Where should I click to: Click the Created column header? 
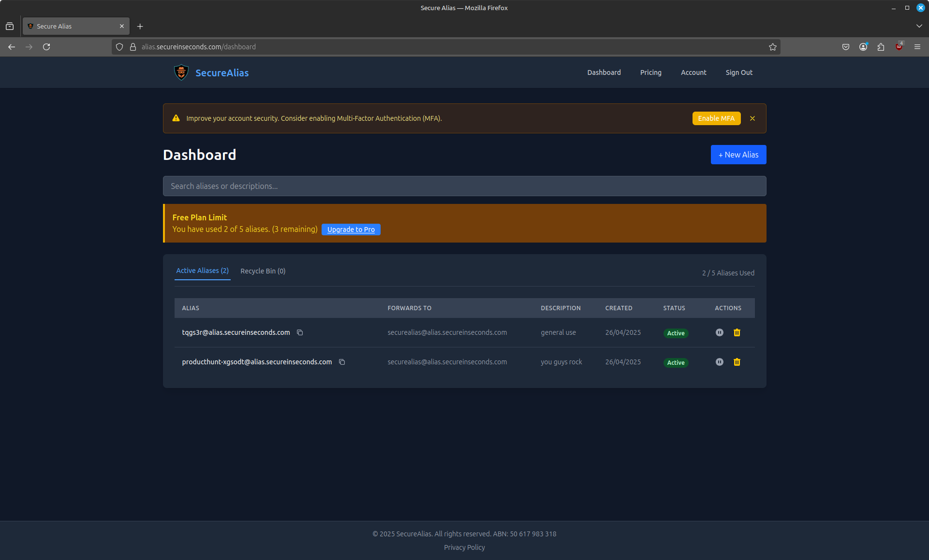619,308
